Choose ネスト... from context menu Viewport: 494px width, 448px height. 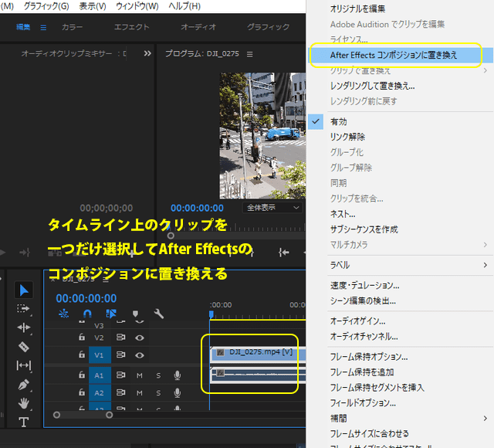400,214
